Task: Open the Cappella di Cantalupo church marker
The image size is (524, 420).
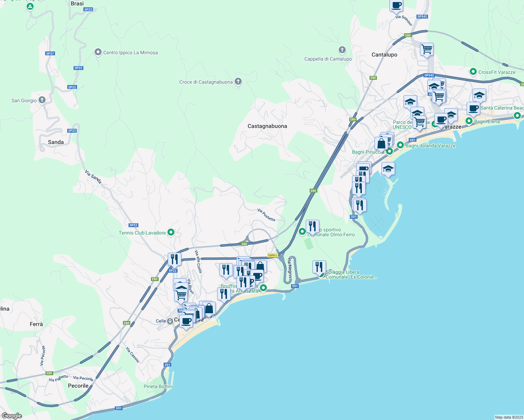Action: tap(342, 50)
